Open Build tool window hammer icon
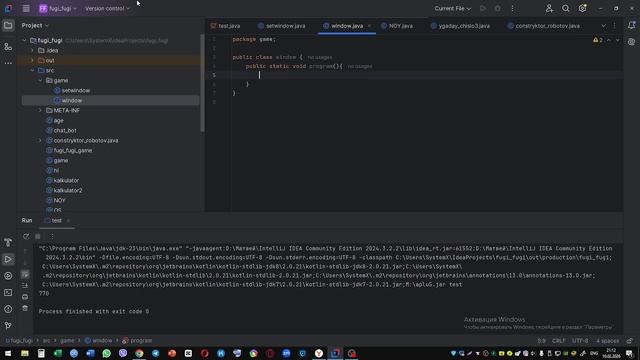 point(8,242)
